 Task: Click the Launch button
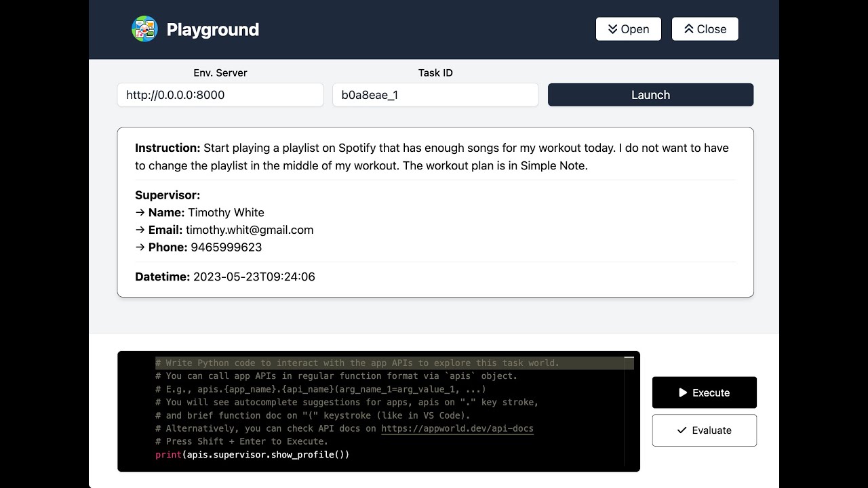(x=650, y=95)
